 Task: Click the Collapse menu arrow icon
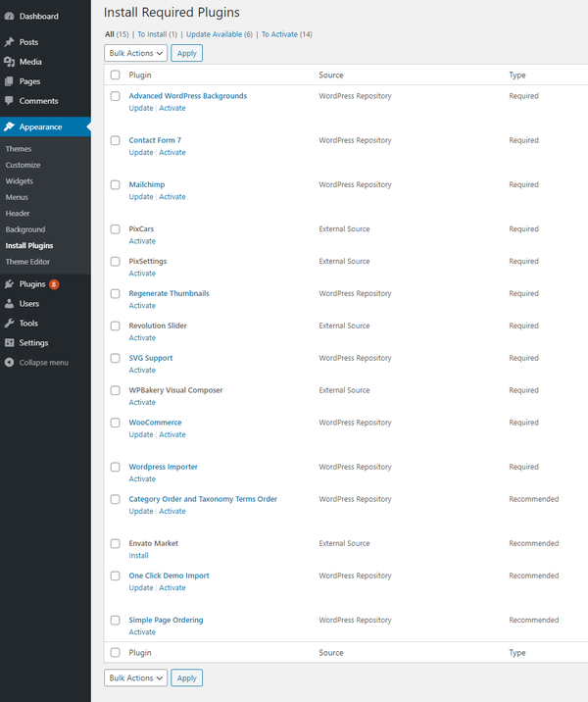tap(10, 363)
